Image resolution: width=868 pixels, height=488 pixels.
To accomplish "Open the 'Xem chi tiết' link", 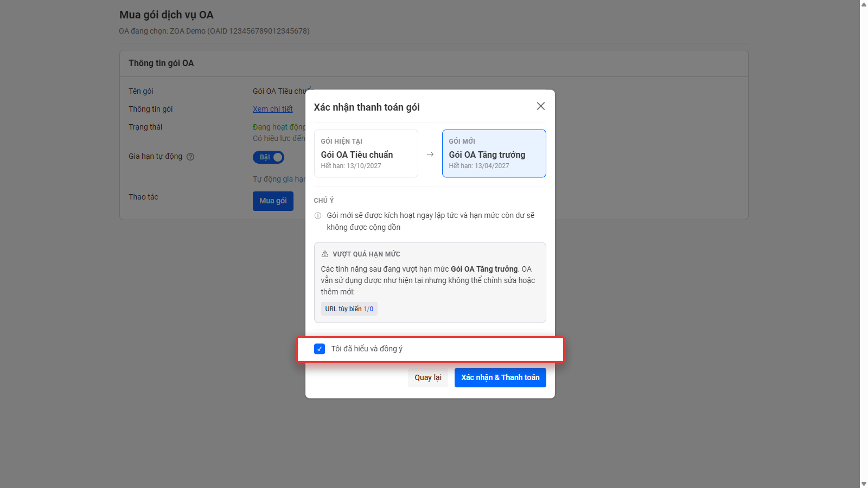I will [x=273, y=109].
